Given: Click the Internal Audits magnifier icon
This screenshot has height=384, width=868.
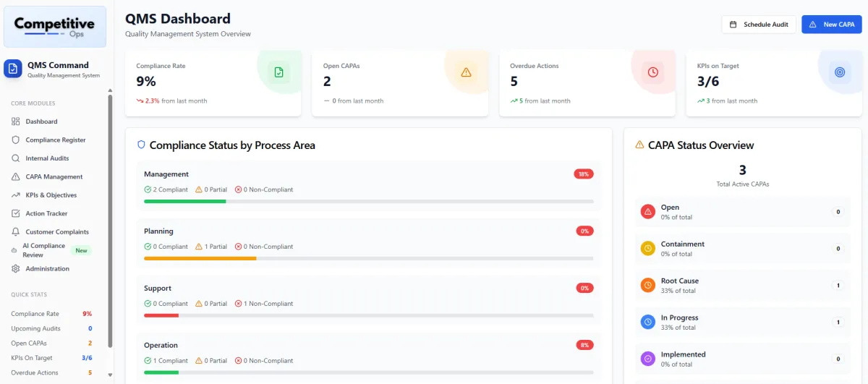Looking at the screenshot, I should tap(16, 158).
